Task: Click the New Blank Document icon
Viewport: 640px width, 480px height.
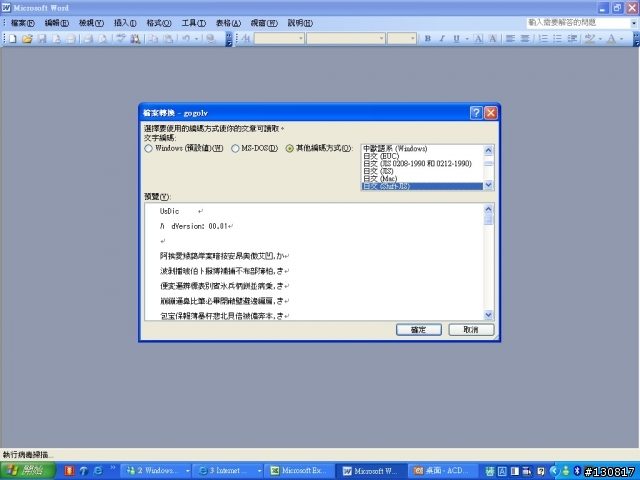Action: coord(13,39)
